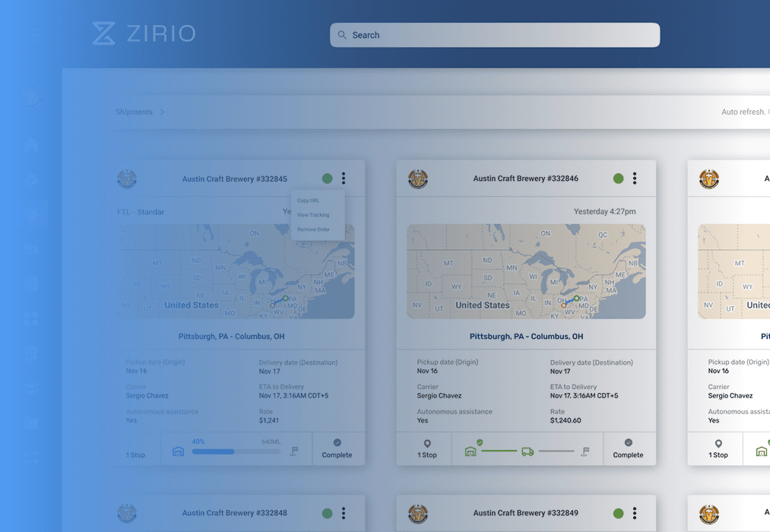Toggle the Auto refresh setting
Screen dimensions: 770x532
(743, 111)
